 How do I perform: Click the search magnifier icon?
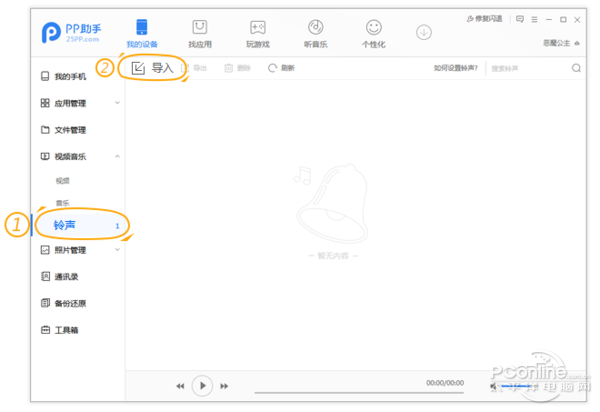click(576, 68)
